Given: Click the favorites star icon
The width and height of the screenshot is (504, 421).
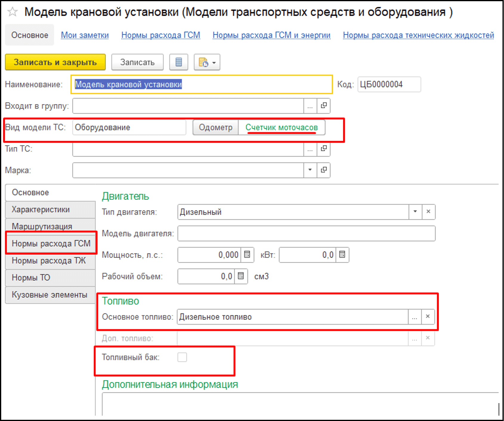Looking at the screenshot, I should (x=13, y=12).
